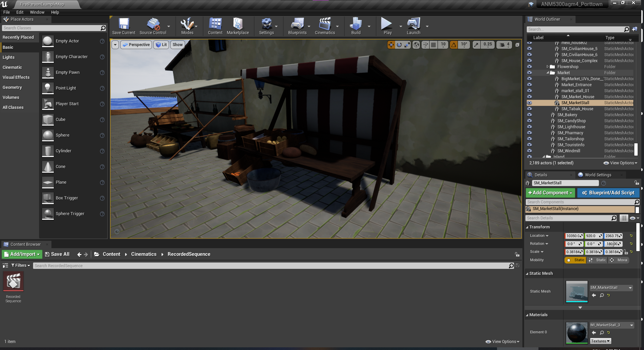Set Mobility to Static
The image size is (644, 350).
tap(576, 260)
